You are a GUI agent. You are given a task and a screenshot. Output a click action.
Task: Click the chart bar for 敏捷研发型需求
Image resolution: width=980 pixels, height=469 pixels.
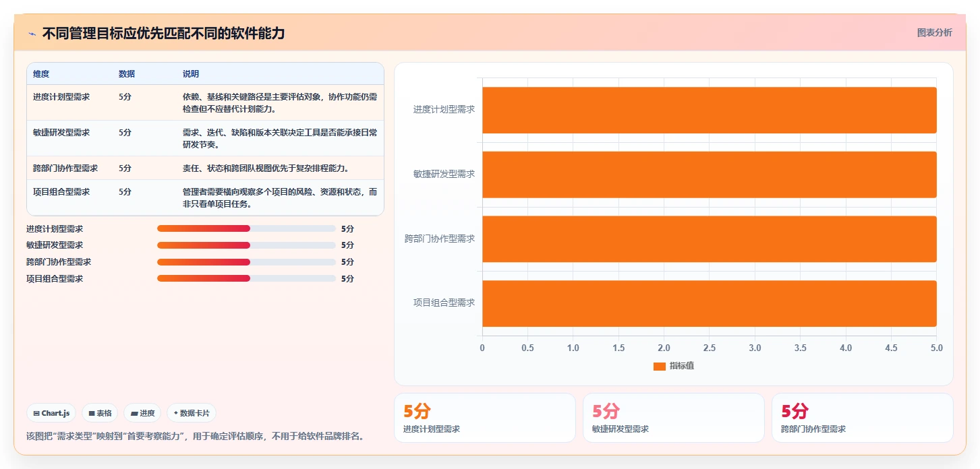tap(709, 175)
